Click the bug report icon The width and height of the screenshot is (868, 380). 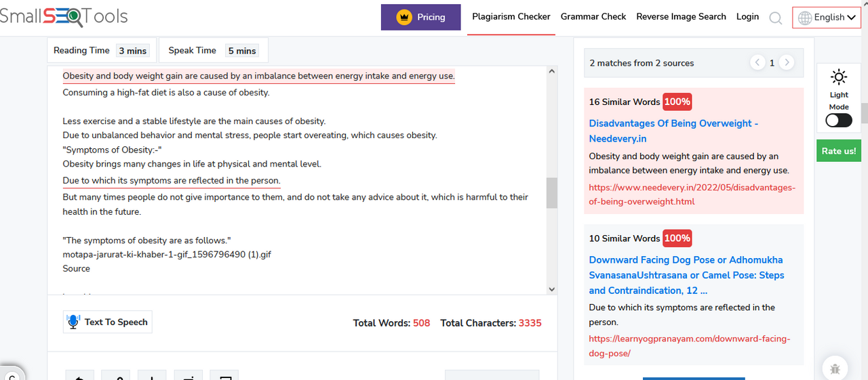[835, 369]
